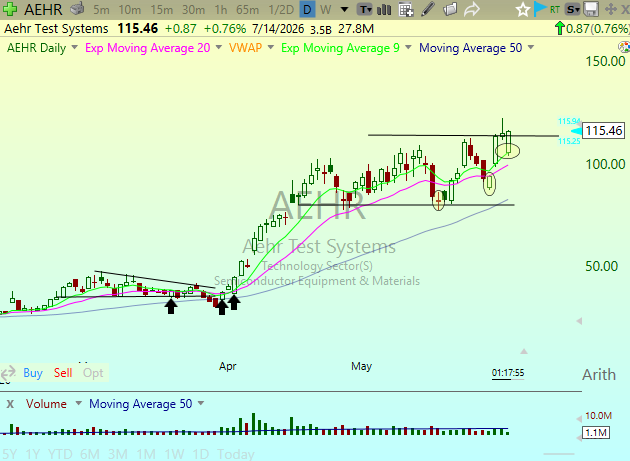The width and height of the screenshot is (630, 461).
Task: Click the AEHR ticker symbol field
Action: (x=43, y=9)
